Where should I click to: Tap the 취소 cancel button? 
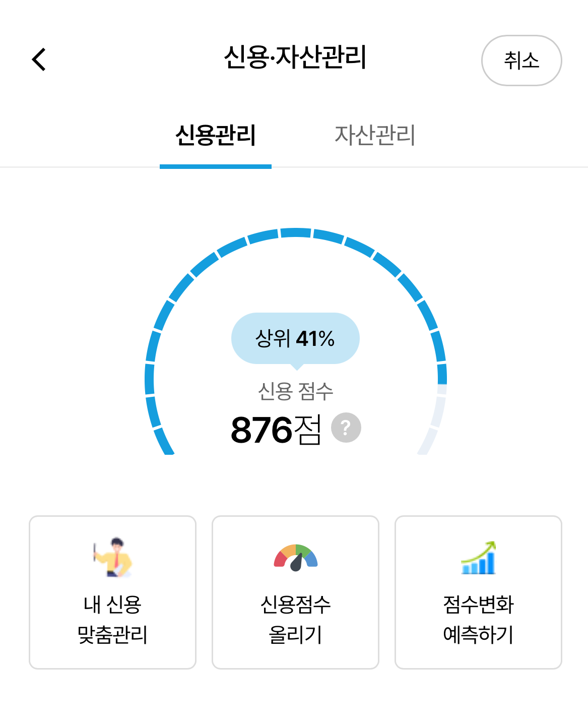pyautogui.click(x=521, y=61)
